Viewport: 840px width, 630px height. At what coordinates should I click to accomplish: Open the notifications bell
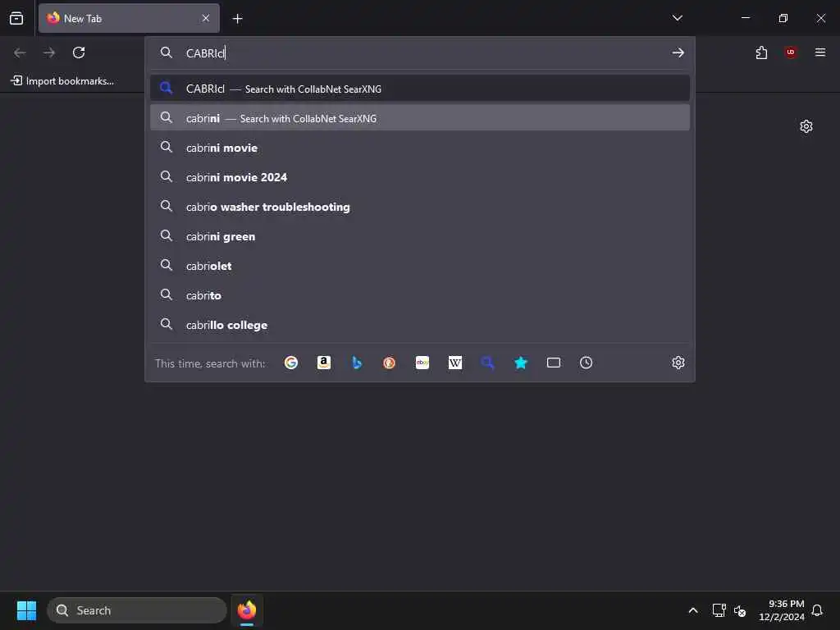pyautogui.click(x=818, y=610)
